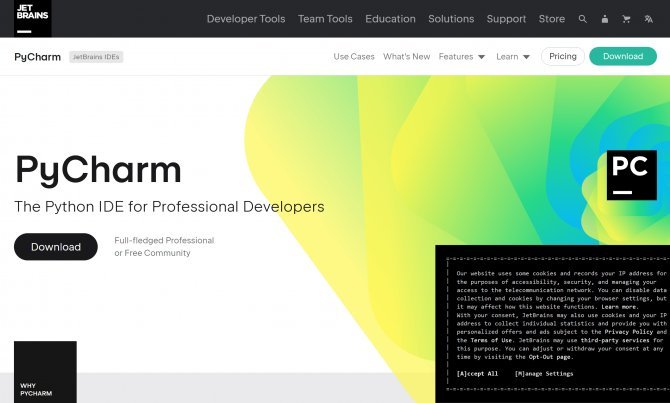Click Learn more in cookie notice
Viewport: 670px width, 403px height.
pos(620,307)
